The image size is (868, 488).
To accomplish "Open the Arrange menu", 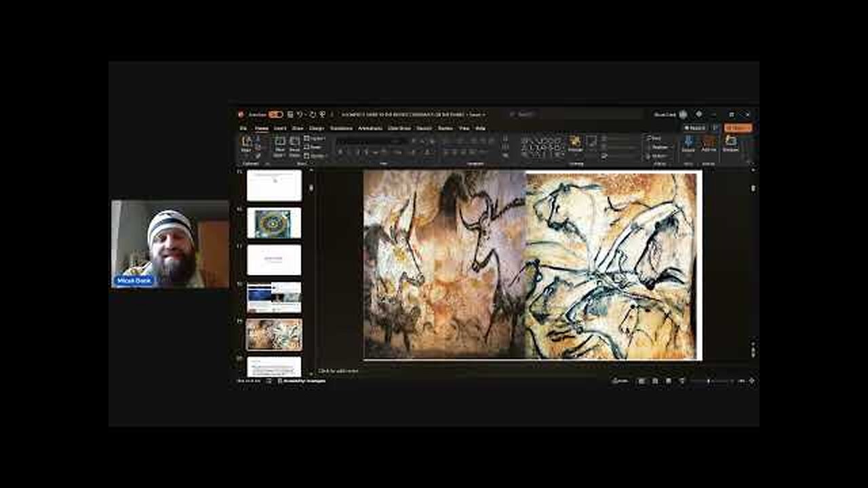I will 575,144.
